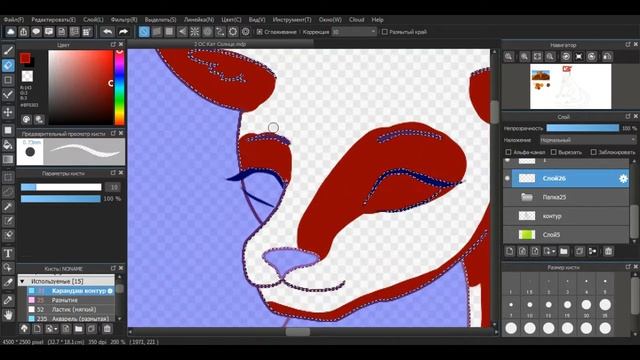Click the brush size slider

61,187
